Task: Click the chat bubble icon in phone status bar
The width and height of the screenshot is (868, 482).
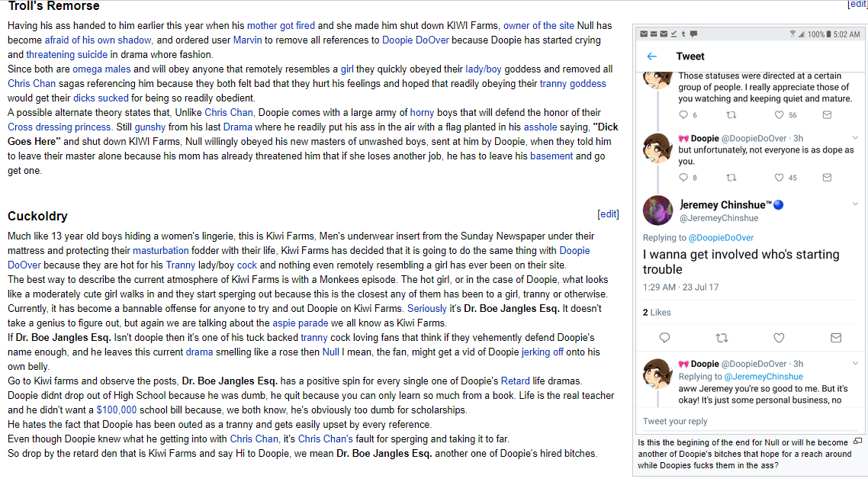Action: pos(693,34)
